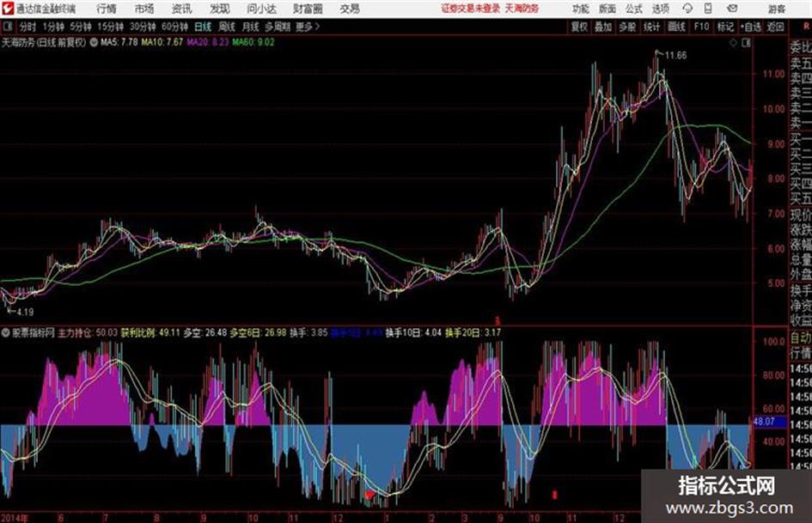Expand the main chart indicator dropdown arrow
This screenshot has height=523, width=812.
tap(94, 42)
